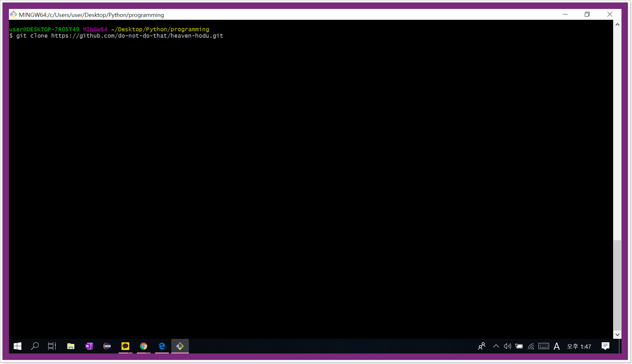
Task: Click Git Bash taskbar icon
Action: tap(180, 346)
